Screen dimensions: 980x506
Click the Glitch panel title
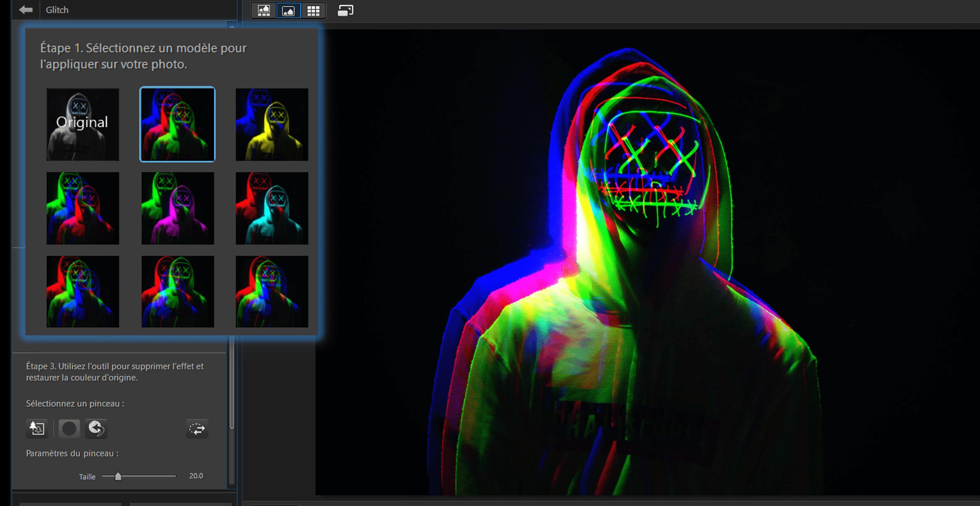pos(57,10)
